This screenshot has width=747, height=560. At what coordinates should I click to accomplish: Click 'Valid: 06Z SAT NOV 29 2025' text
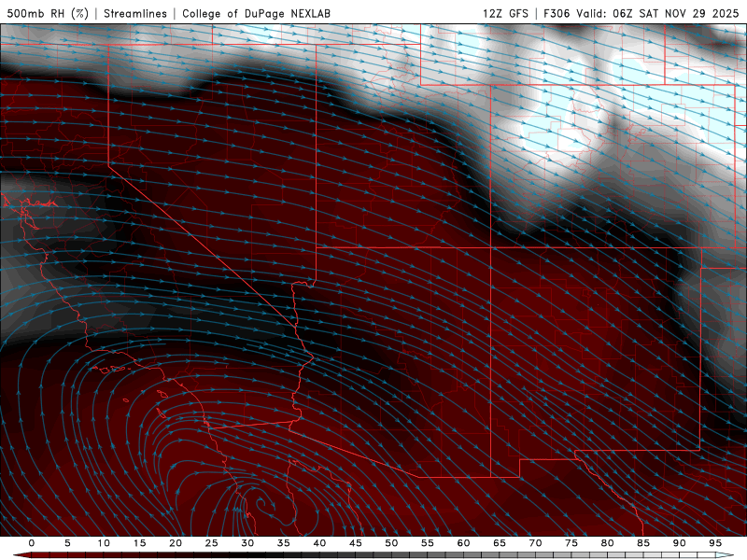[x=657, y=13]
